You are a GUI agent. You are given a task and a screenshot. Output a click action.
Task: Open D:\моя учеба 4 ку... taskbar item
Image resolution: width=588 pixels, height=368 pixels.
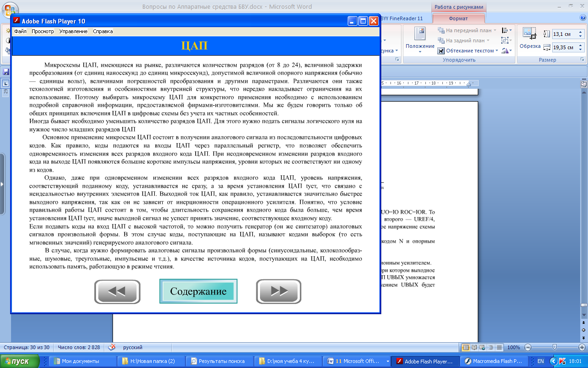pos(288,361)
